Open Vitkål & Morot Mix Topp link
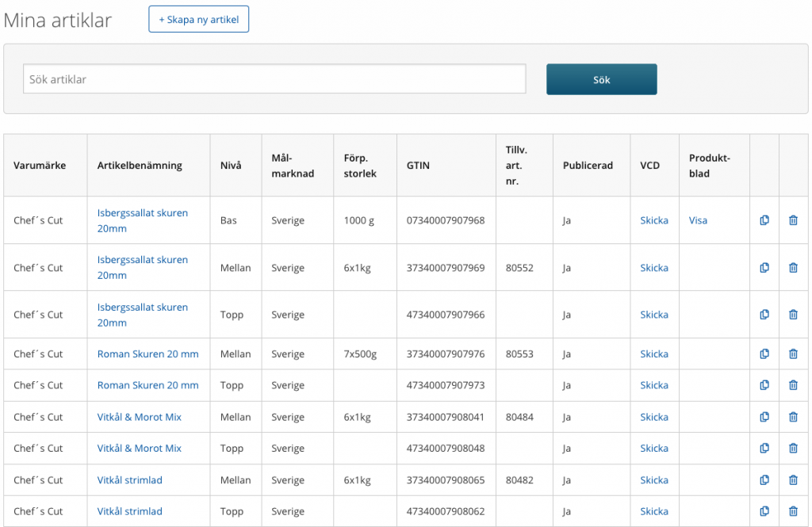Viewport: 812px width, 527px height. (140, 449)
